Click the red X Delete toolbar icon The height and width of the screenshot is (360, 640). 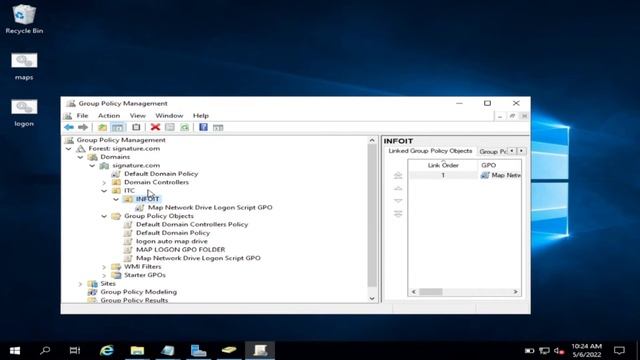[155, 127]
